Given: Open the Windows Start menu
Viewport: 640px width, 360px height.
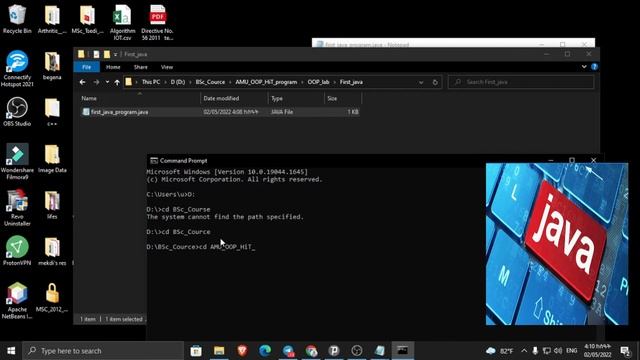Looking at the screenshot, I should pyautogui.click(x=11, y=351).
